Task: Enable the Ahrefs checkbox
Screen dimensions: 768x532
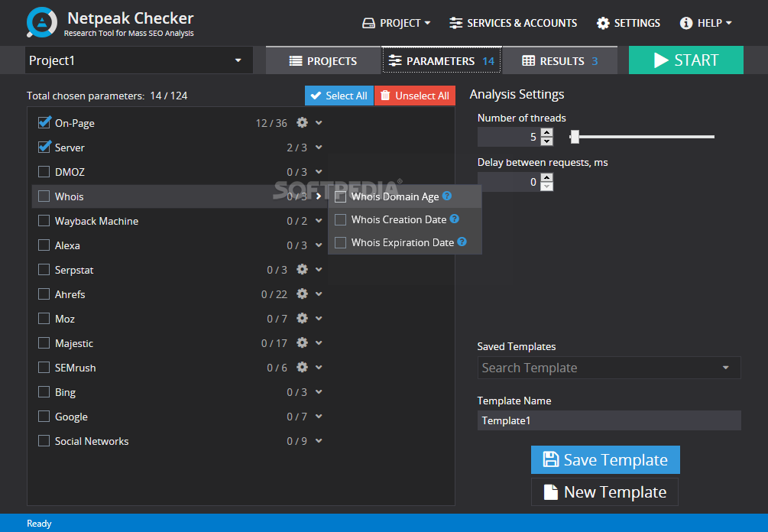Action: tap(44, 294)
